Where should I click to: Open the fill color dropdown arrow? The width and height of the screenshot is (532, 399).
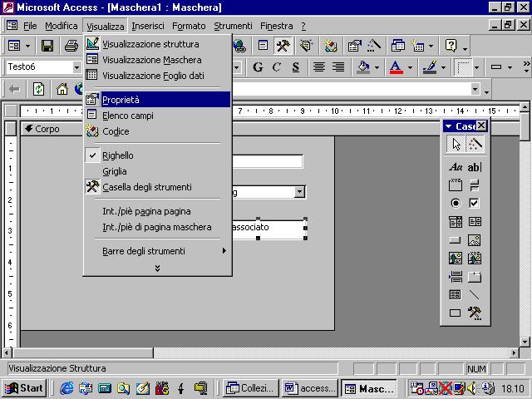point(377,67)
